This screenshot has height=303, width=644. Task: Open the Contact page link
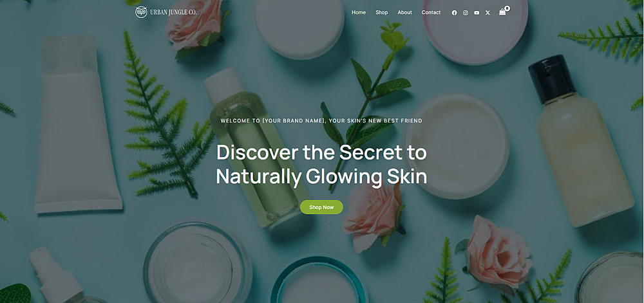(431, 13)
